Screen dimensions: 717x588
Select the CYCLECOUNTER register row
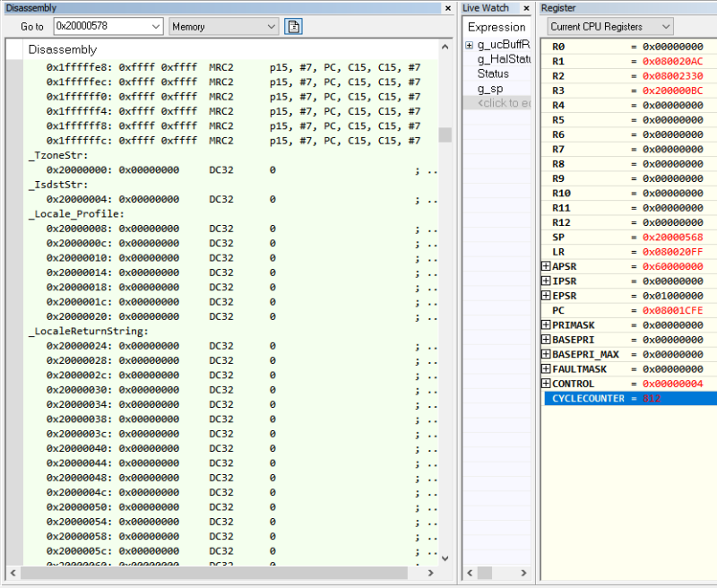click(588, 398)
